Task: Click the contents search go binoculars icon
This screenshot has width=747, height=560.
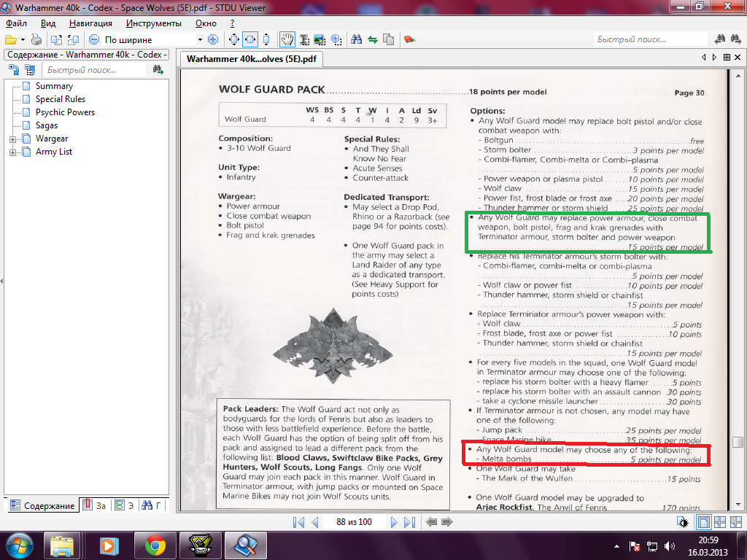Action: (158, 70)
